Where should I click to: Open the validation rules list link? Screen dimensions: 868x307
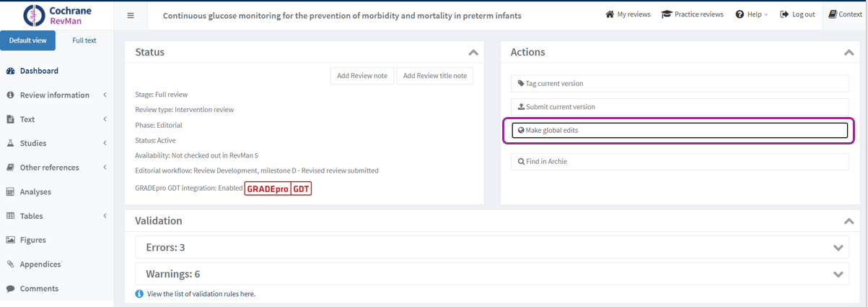tap(201, 294)
